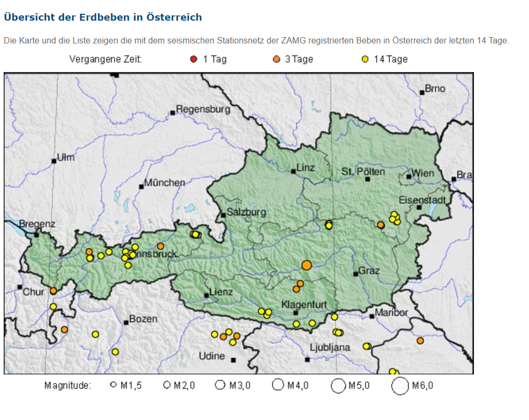This screenshot has height=420, width=529.
Task: Click the heading Übersicht der Erdbeben in Österreich
Action: pos(103,17)
